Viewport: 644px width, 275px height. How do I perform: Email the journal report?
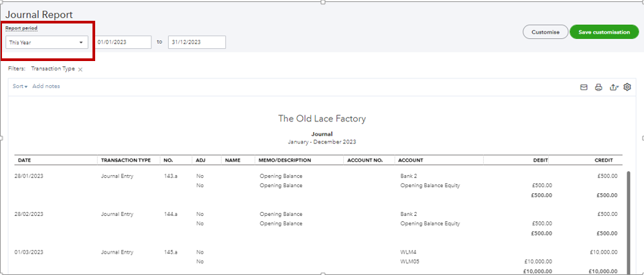(583, 87)
